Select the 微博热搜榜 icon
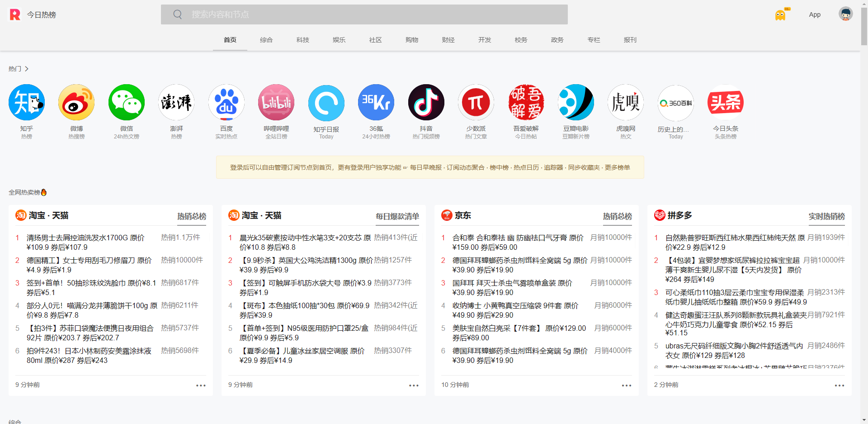This screenshot has width=868, height=424. (76, 102)
